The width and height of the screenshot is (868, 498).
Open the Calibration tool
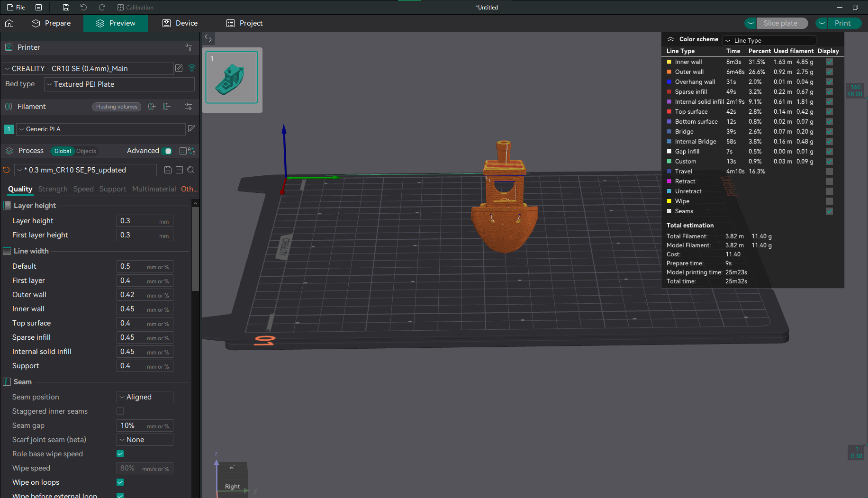pos(135,7)
